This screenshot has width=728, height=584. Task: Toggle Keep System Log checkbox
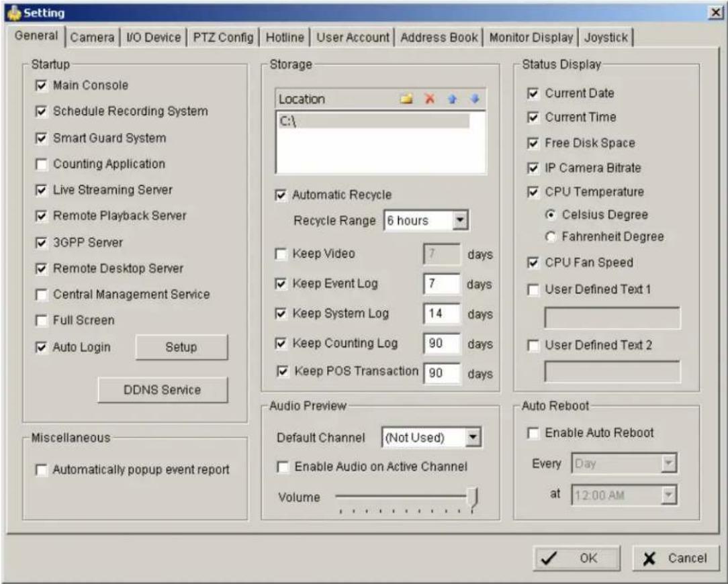[281, 314]
